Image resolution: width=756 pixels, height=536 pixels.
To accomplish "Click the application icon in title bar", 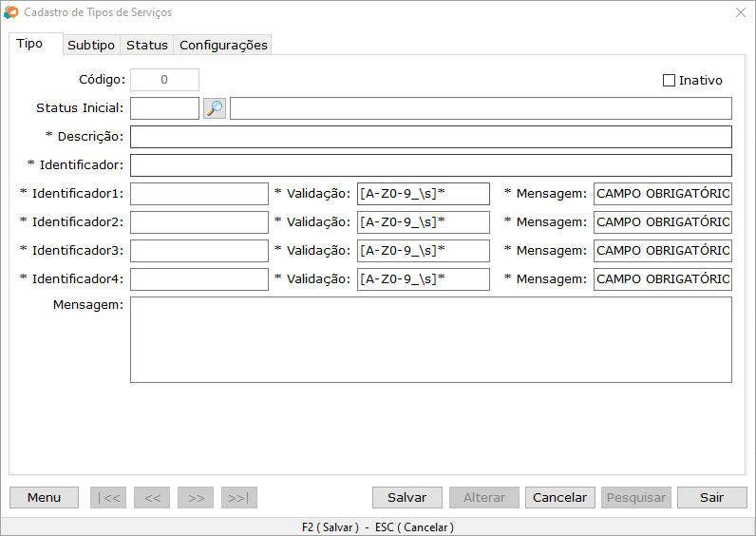I will [11, 12].
